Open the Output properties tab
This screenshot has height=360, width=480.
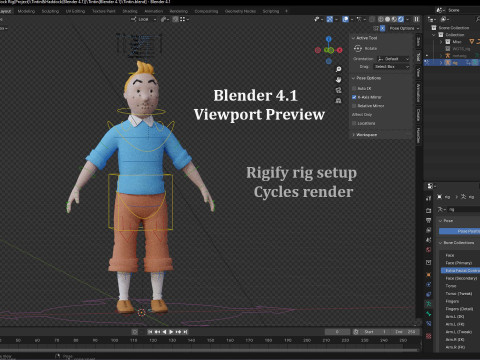[429, 220]
